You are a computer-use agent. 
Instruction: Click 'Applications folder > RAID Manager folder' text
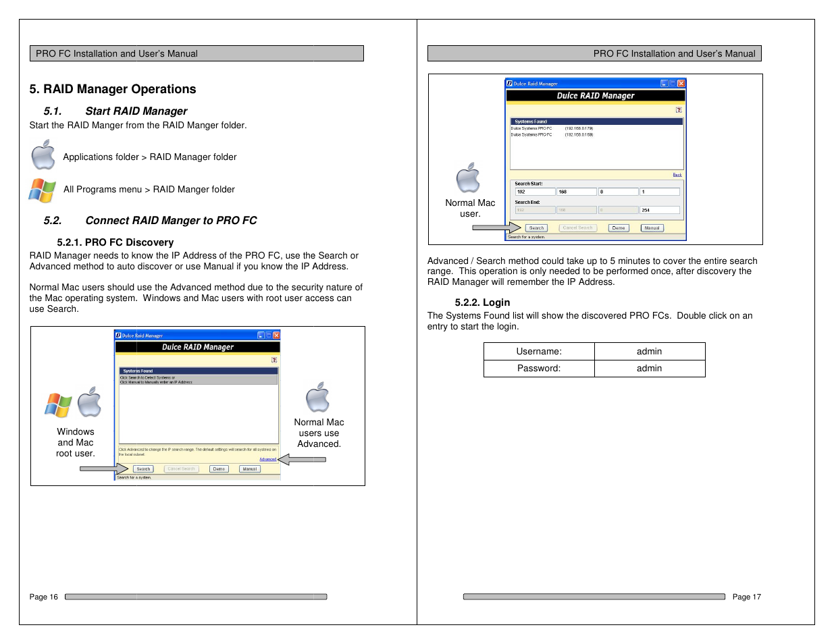click(150, 157)
